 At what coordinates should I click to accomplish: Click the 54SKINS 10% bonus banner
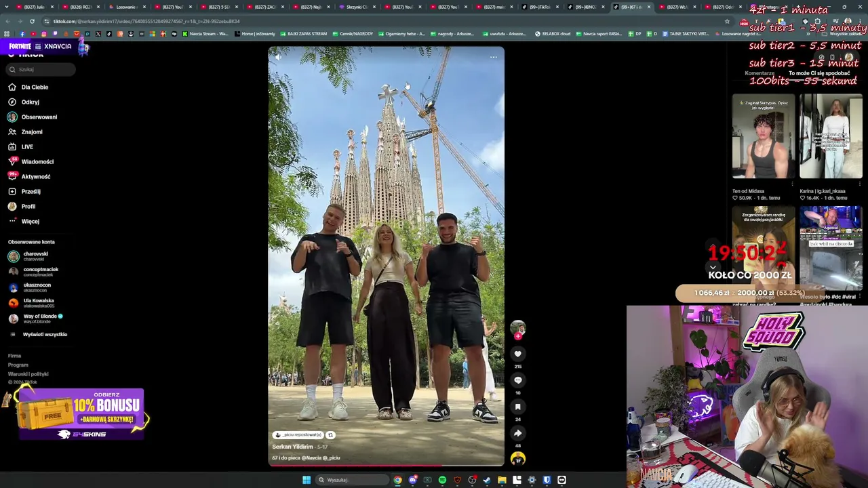[x=81, y=413]
